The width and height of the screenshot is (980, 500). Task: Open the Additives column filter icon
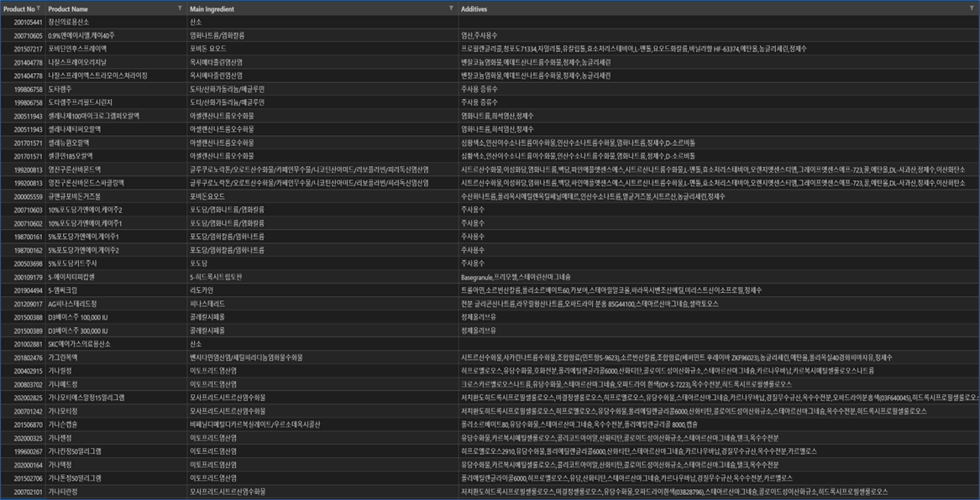(x=972, y=8)
